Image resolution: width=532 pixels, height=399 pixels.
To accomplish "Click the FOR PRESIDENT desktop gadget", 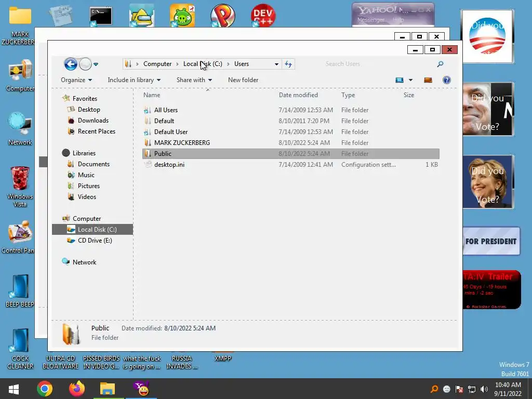I will (x=491, y=241).
